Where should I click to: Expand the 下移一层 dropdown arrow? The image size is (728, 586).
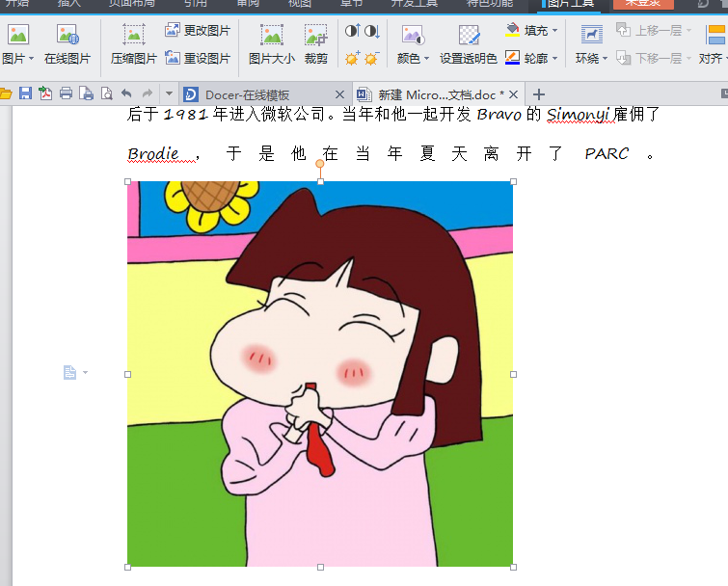tap(688, 59)
